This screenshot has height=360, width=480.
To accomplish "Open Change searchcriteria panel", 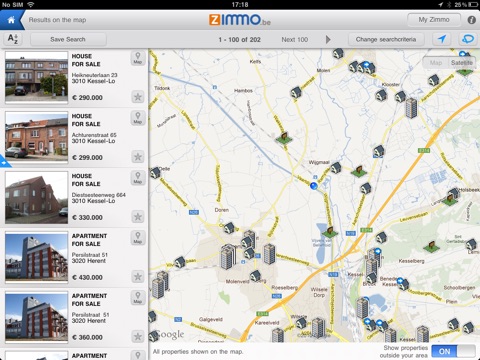I will (x=386, y=39).
